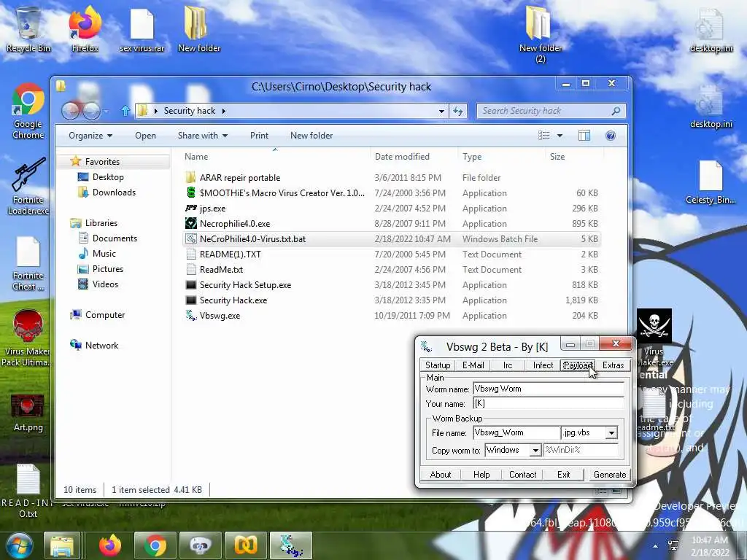Select the Virus Maker.exe pirate flag icon
This screenshot has height=560, width=747.
pos(654,326)
